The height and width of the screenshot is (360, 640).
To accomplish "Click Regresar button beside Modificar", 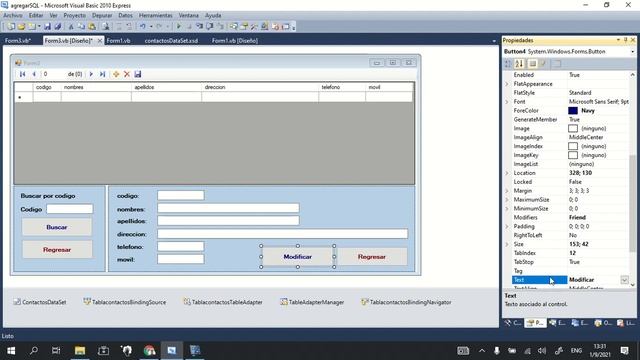I will pyautogui.click(x=372, y=257).
